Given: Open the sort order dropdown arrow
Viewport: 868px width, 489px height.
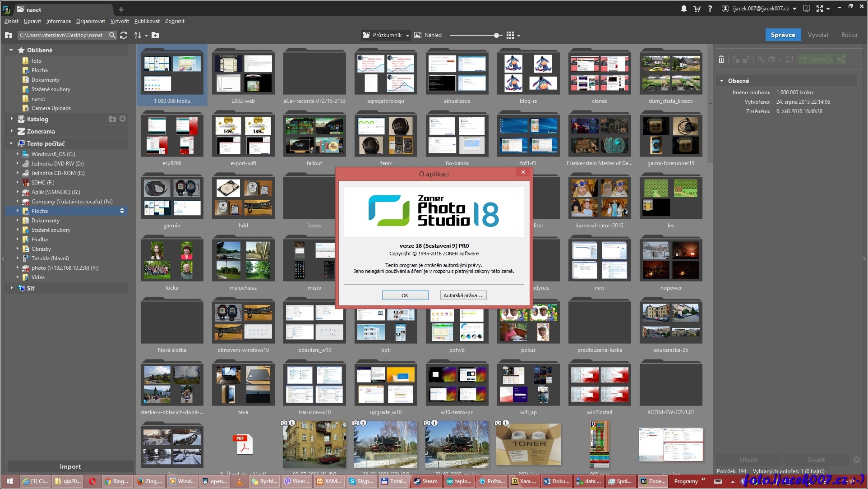Looking at the screenshot, I should (146, 35).
